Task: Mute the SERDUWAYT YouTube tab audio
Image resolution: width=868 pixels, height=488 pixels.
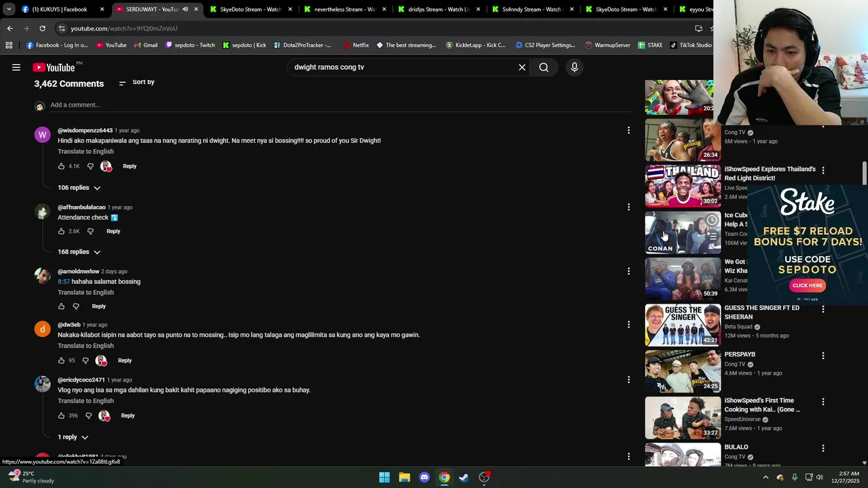Action: tap(184, 9)
